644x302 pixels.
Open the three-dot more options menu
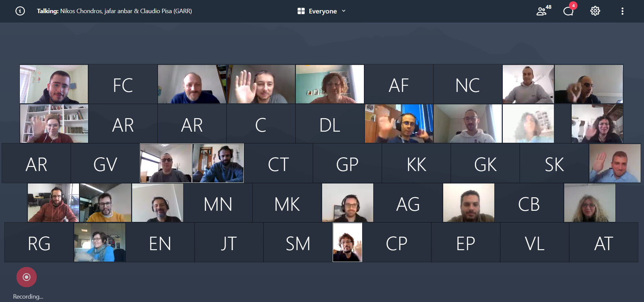click(622, 11)
